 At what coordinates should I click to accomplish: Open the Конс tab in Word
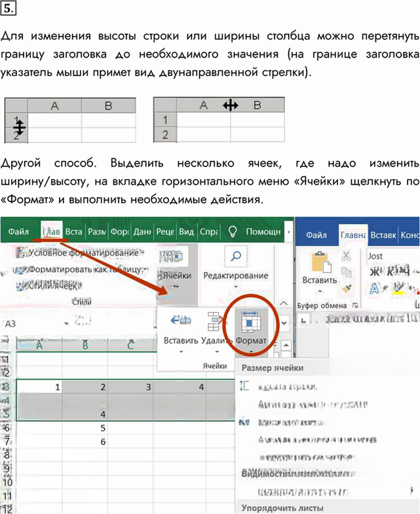[410, 235]
